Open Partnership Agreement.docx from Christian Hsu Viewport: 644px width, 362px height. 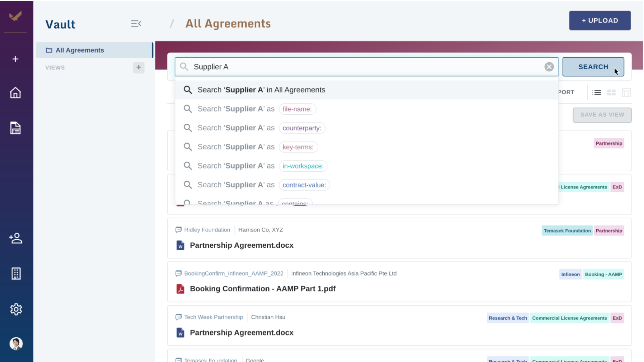241,333
